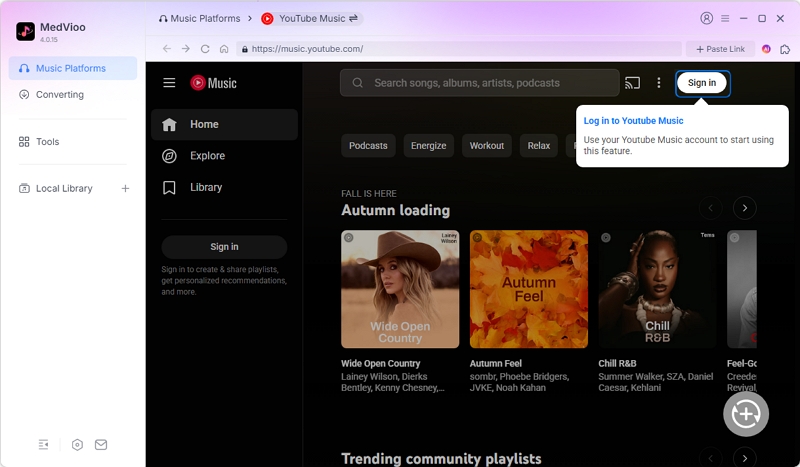The width and height of the screenshot is (800, 467).
Task: Click the Chill R&B title text
Action: coord(617,363)
